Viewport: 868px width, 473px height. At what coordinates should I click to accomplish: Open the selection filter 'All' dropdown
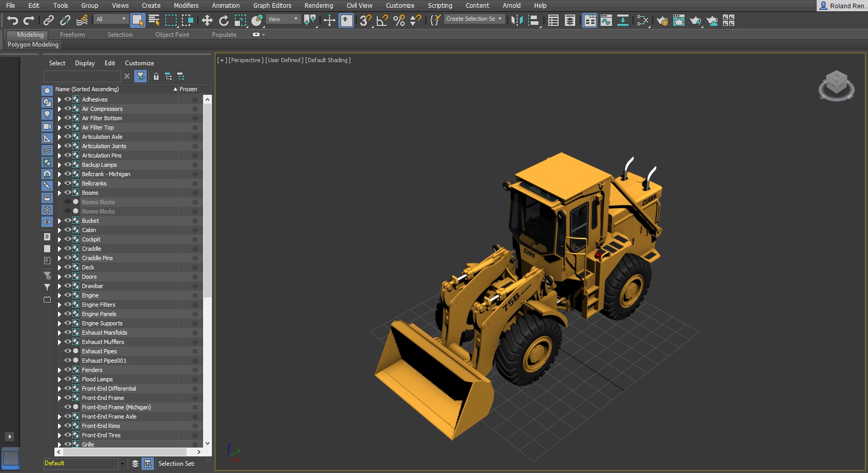coord(110,19)
